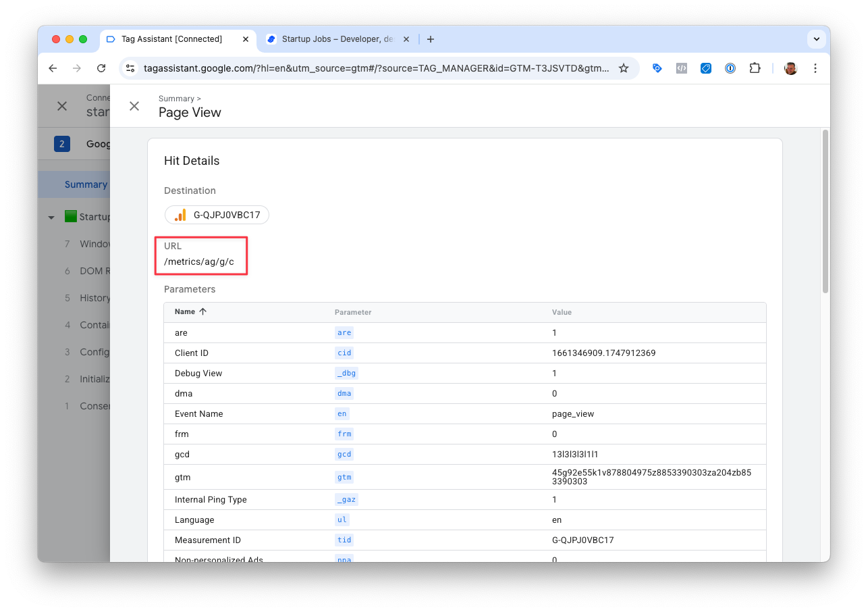Click the Parameter column header

pyautogui.click(x=353, y=312)
